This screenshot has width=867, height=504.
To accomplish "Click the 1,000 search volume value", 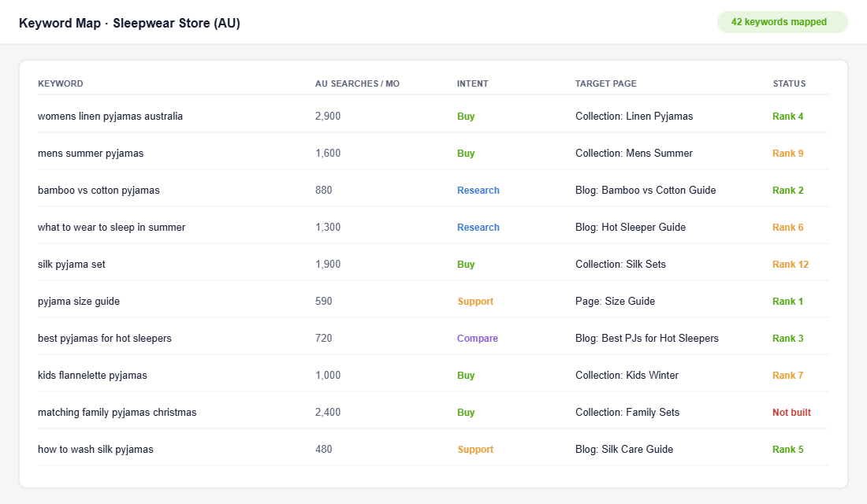I will tap(328, 375).
